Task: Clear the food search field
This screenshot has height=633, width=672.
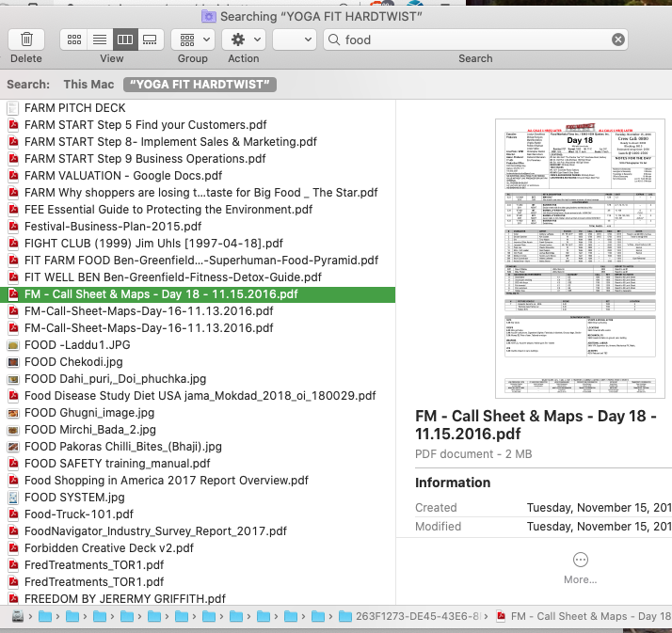Action: point(618,40)
